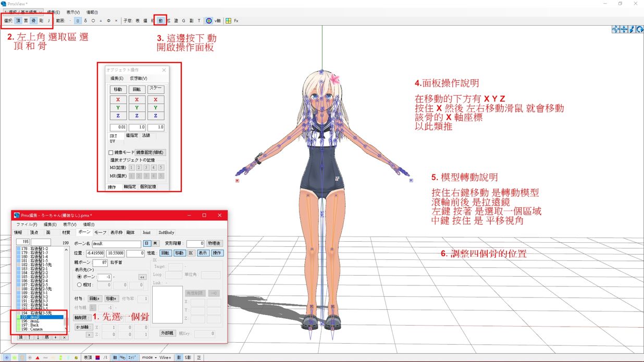The width and height of the screenshot is (644, 362).
Task: Click the green Y under 回転 column
Action: click(x=137, y=107)
